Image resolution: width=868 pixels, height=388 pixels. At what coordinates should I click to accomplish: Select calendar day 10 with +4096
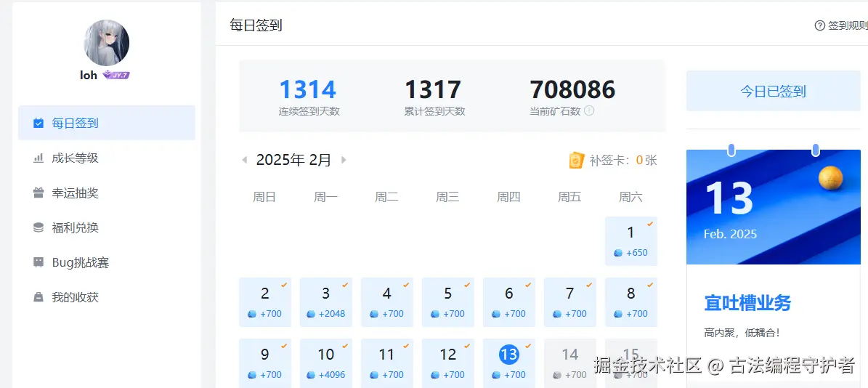pyautogui.click(x=326, y=363)
